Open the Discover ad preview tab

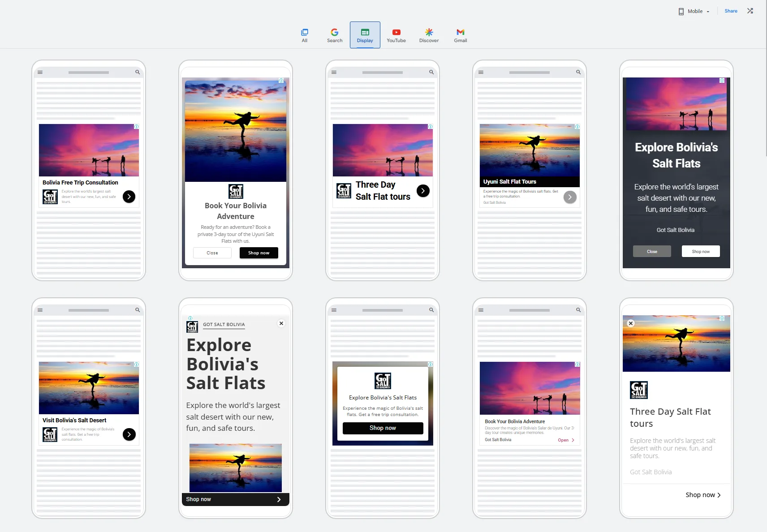pos(429,35)
